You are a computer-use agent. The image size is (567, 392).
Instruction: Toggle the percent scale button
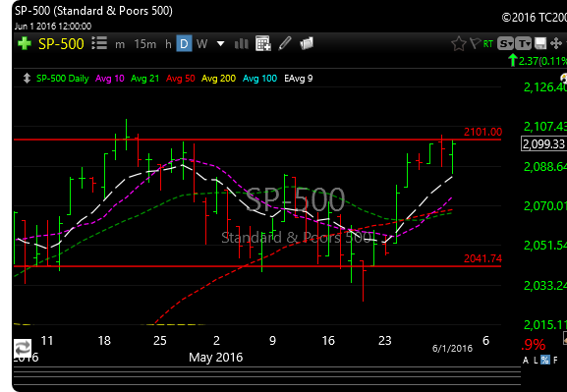(545, 360)
